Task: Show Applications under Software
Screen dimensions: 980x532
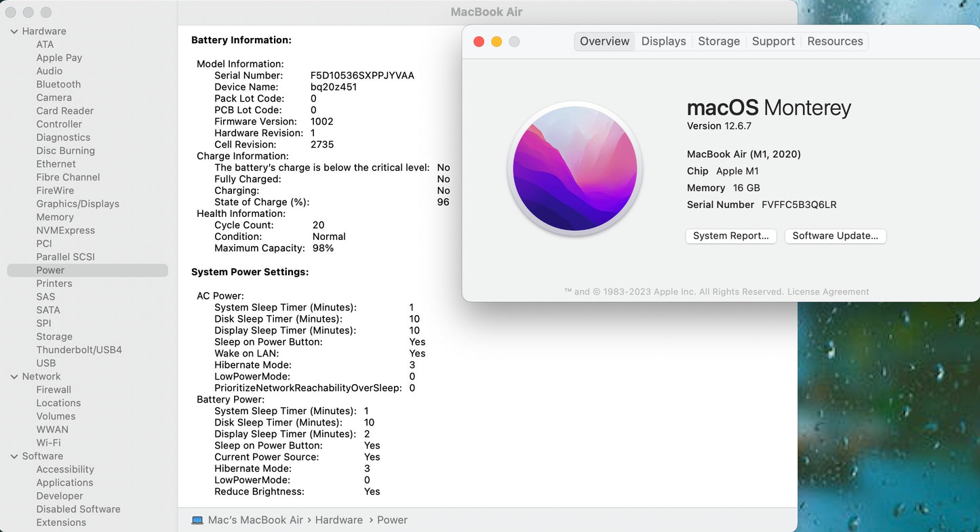Action: (x=64, y=483)
